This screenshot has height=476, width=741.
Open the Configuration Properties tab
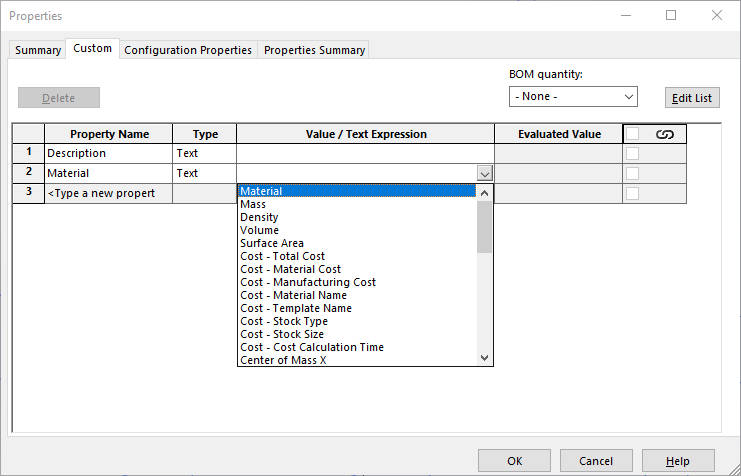(x=188, y=50)
